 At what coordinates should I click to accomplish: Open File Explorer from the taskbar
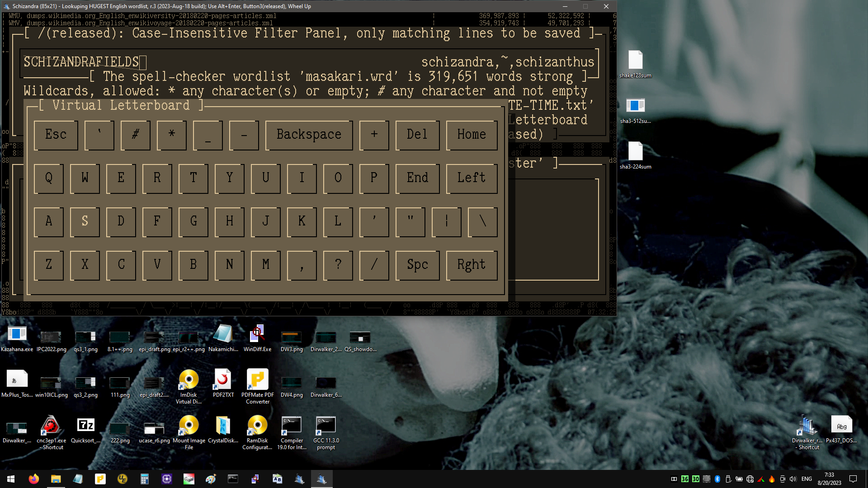click(x=56, y=479)
